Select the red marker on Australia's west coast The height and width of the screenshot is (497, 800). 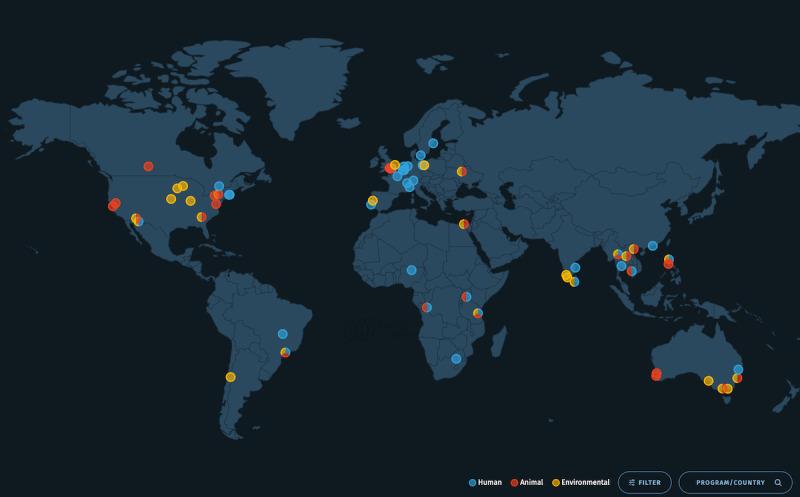[656, 374]
